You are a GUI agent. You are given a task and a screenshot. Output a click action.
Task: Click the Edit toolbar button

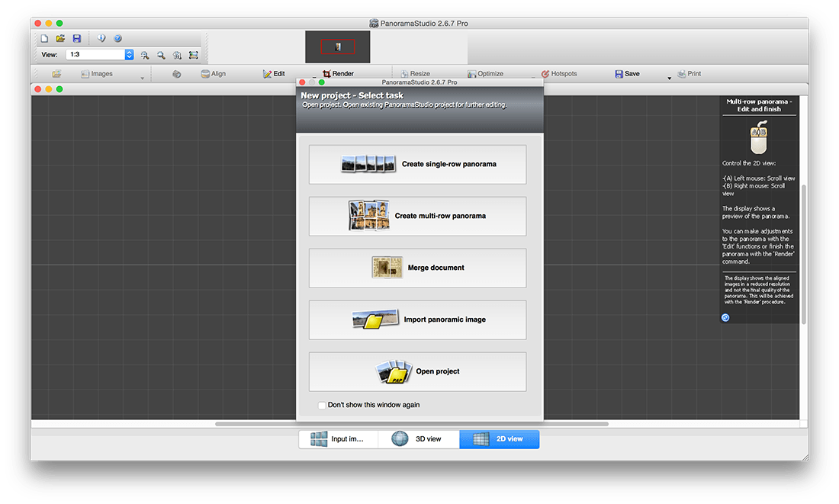pos(274,74)
